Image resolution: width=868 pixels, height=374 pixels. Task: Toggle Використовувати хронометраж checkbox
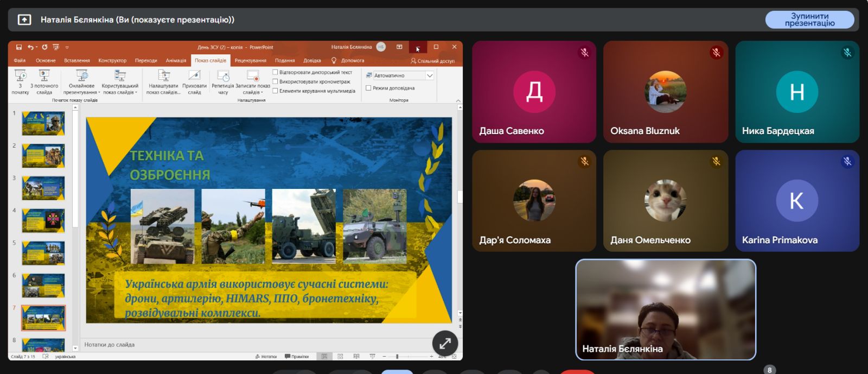click(275, 81)
